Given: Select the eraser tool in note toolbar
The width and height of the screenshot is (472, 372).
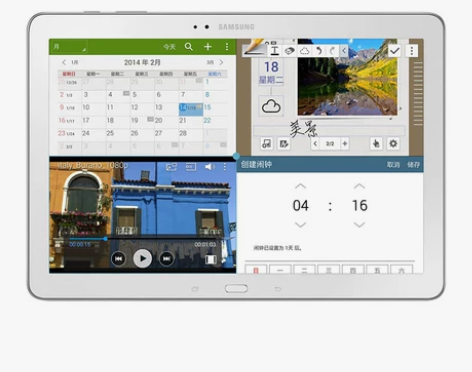Looking at the screenshot, I should point(289,51).
